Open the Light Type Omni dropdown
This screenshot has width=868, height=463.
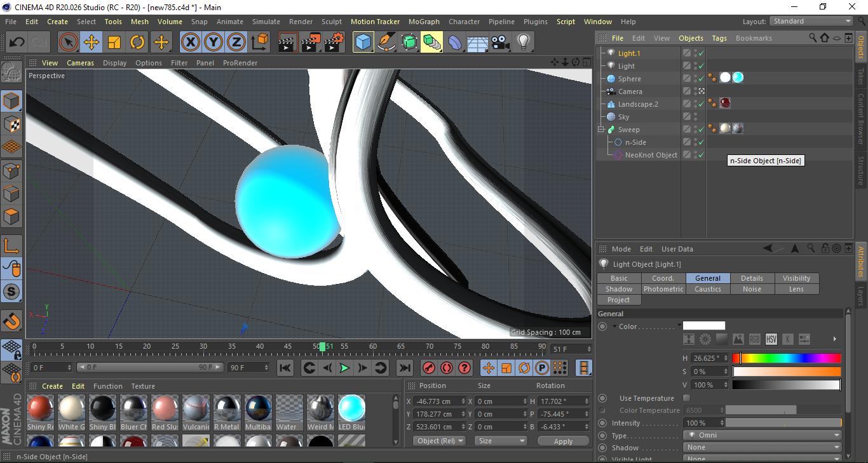[763, 436]
